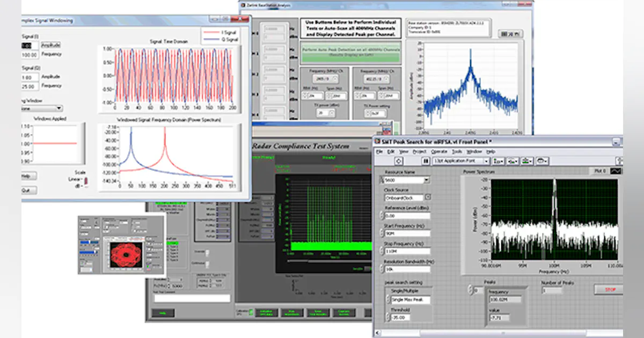Screen dimensions: 644x338
Task: Click the Clock Source OnboardClock field
Action: point(404,198)
